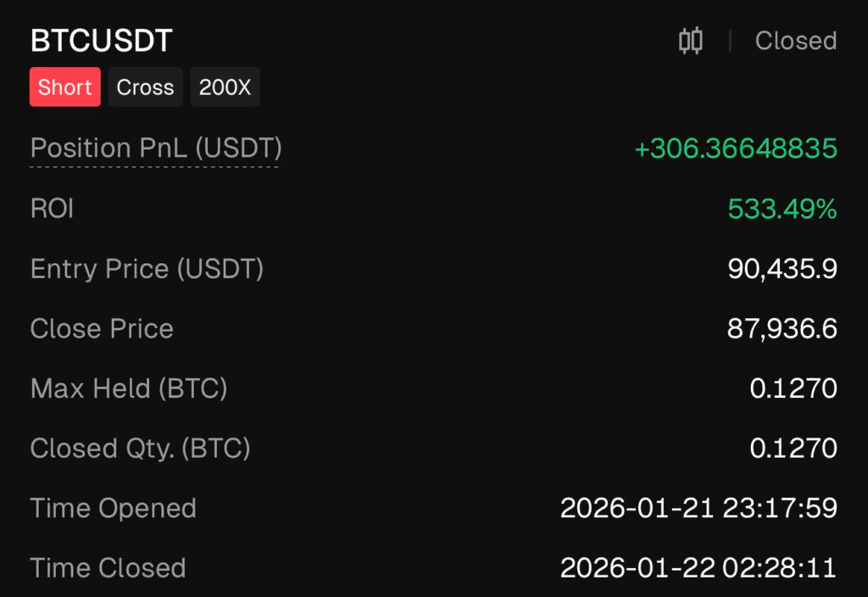This screenshot has width=868, height=597.
Task: Click the 87,936.6 close price value
Action: (782, 329)
